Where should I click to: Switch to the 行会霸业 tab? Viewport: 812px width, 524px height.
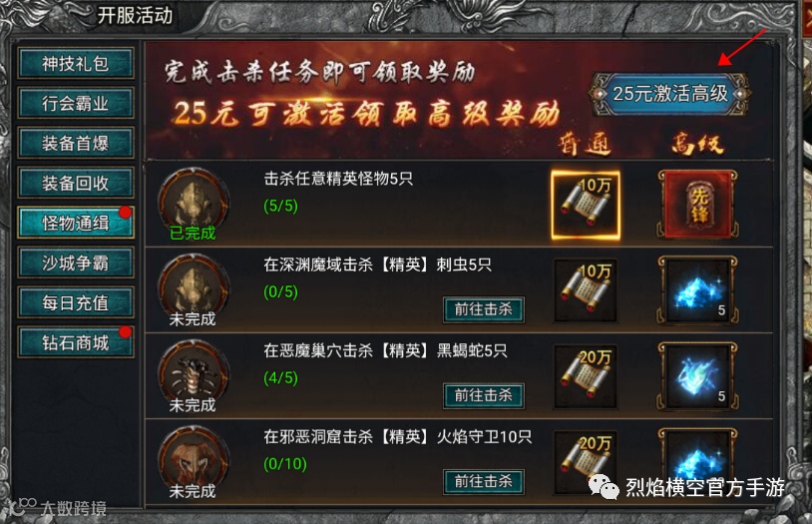point(76,103)
